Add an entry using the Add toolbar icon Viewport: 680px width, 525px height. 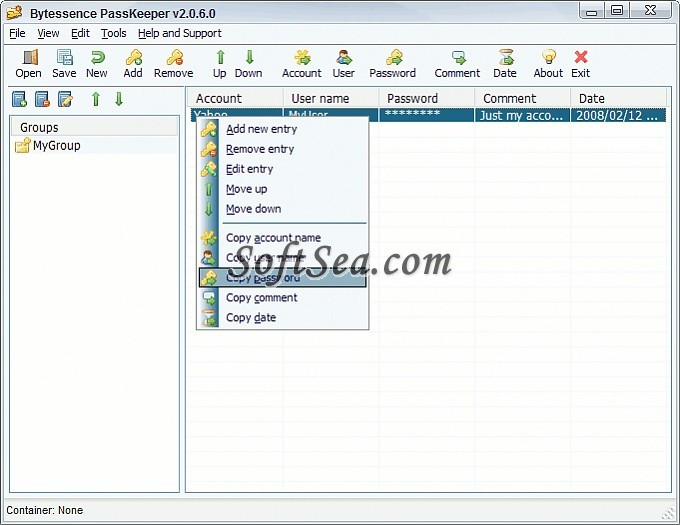pos(133,64)
